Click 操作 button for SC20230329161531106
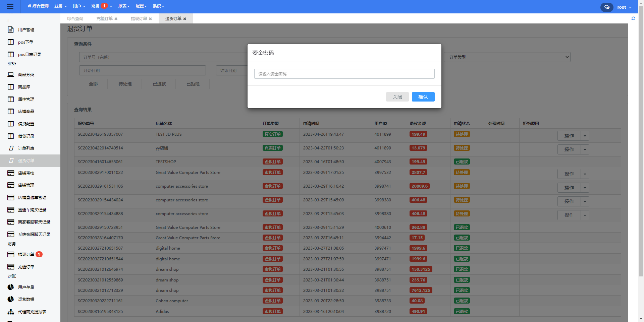644x322 pixels. pyautogui.click(x=569, y=188)
